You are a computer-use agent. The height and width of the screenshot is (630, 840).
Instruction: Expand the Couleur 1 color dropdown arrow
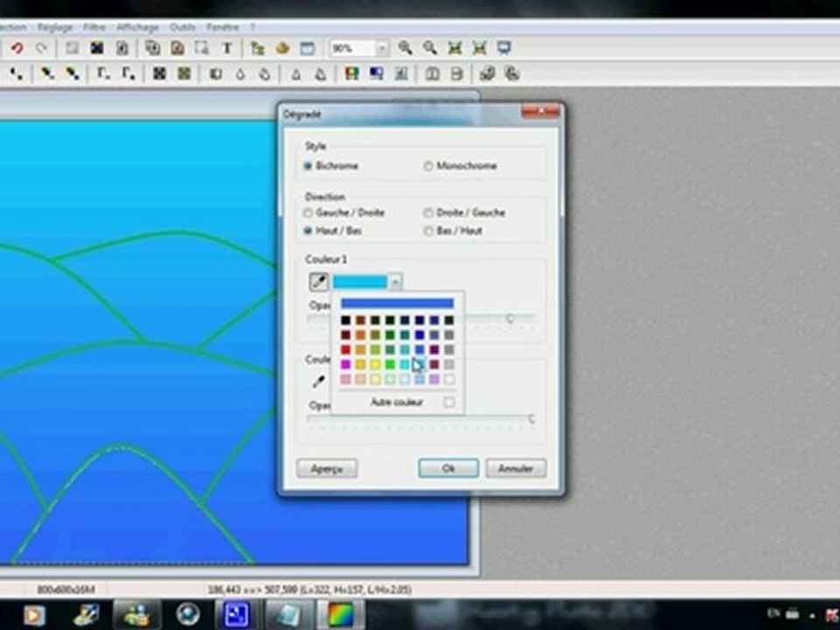tap(395, 282)
